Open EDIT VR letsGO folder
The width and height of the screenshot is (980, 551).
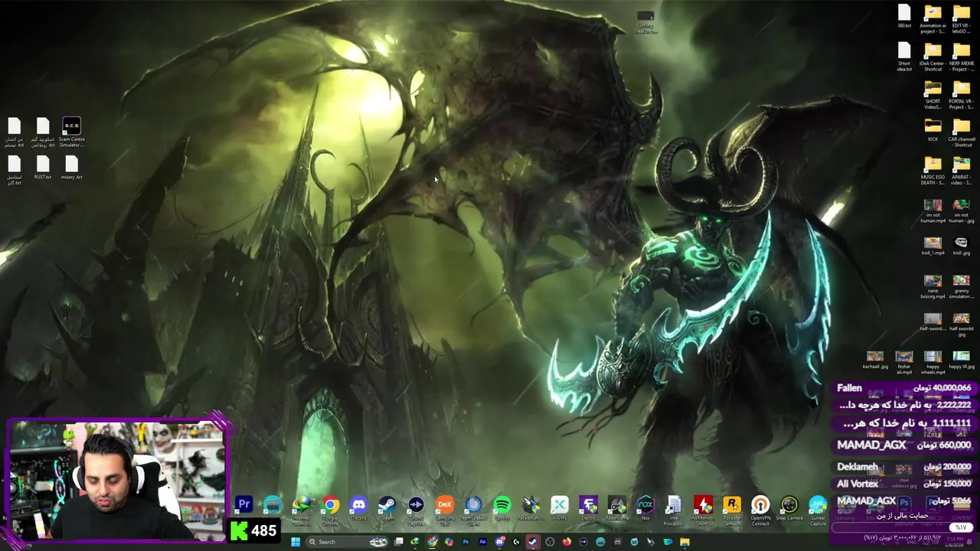pos(962,20)
